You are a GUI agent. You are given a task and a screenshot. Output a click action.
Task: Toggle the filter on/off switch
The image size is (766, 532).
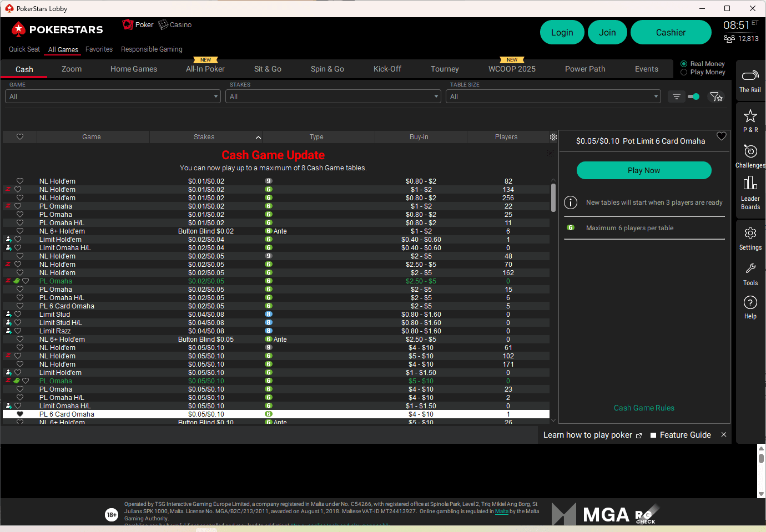point(693,97)
